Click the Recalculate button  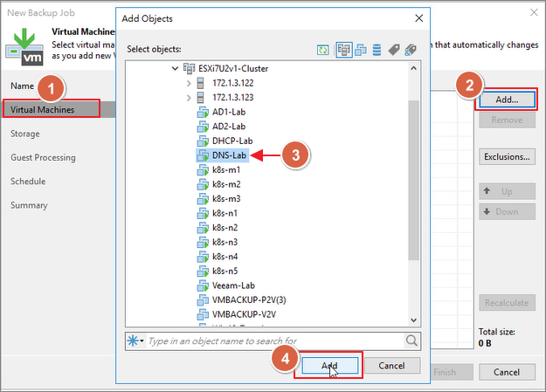[x=507, y=303]
